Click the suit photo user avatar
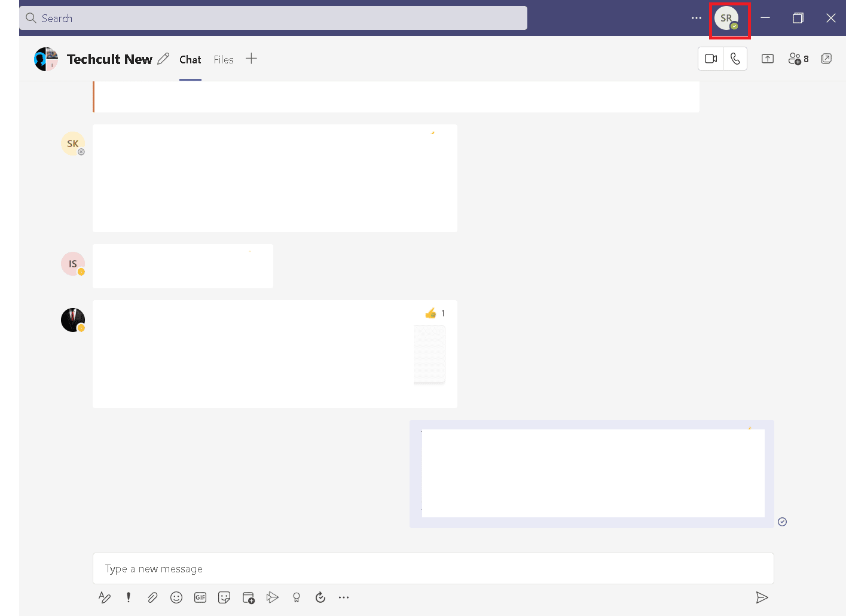The image size is (846, 616). coord(73,320)
